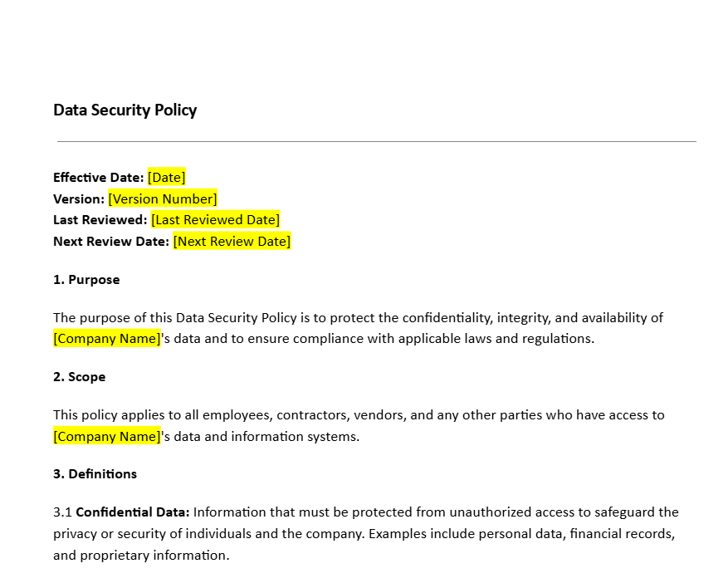Image resolution: width=728 pixels, height=578 pixels.
Task: Click the 1. Purpose heading
Action: 86,280
